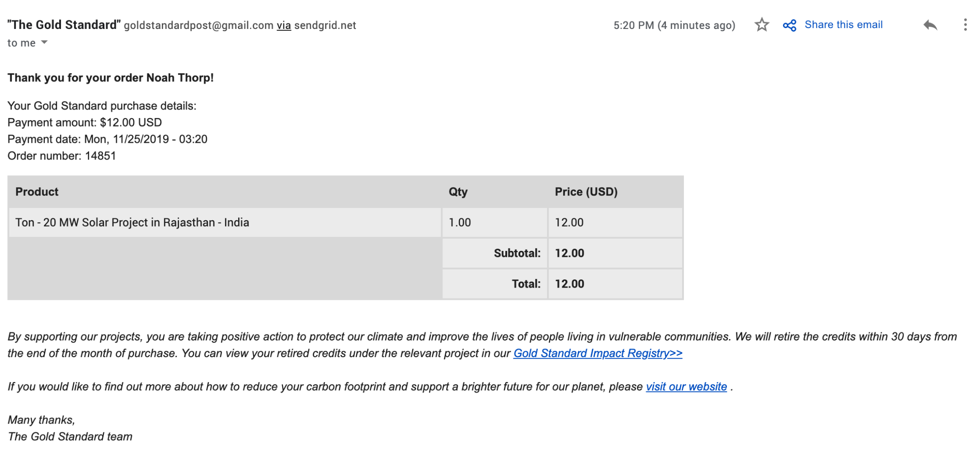Screen dimensions: 980x458
Task: Star this Gold Standard email
Action: pyautogui.click(x=762, y=25)
